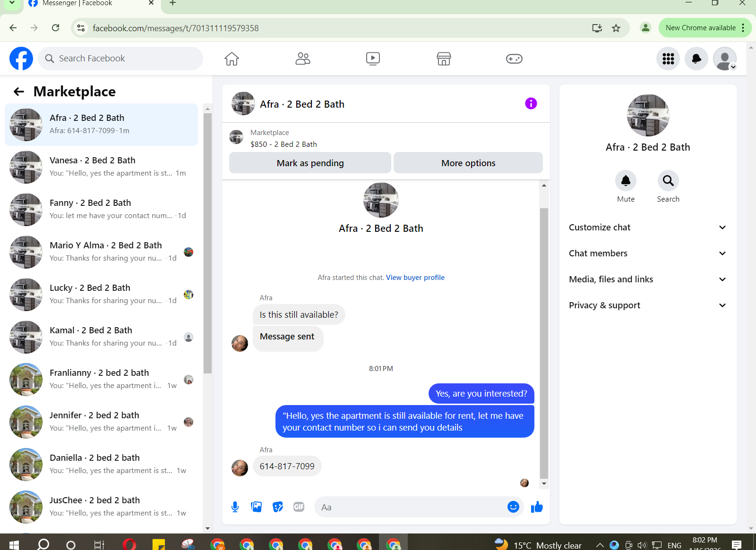Expand Customize chat section
756x550 pixels.
[x=647, y=228]
